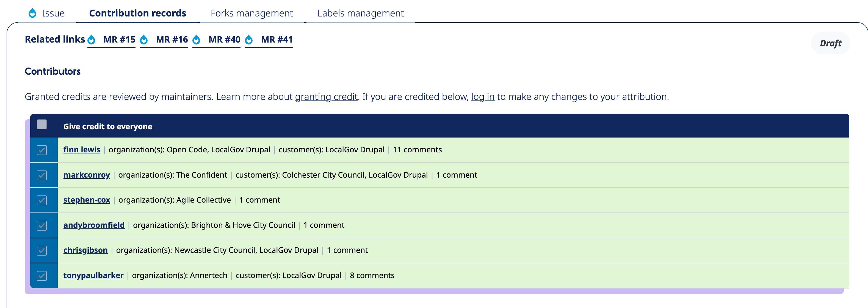
Task: Click organization(s): Annertech text
Action: pos(179,275)
